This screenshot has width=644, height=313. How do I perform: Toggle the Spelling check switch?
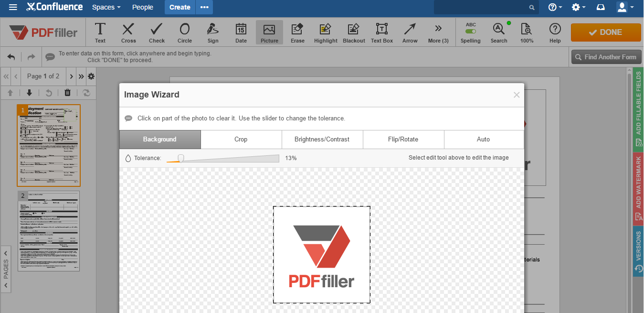(x=471, y=32)
